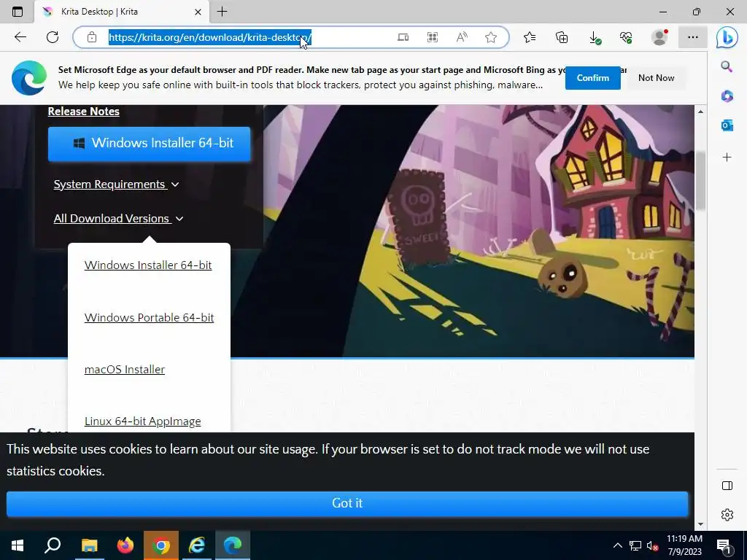The height and width of the screenshot is (560, 747).
Task: Open File Explorer from taskbar
Action: click(x=89, y=545)
